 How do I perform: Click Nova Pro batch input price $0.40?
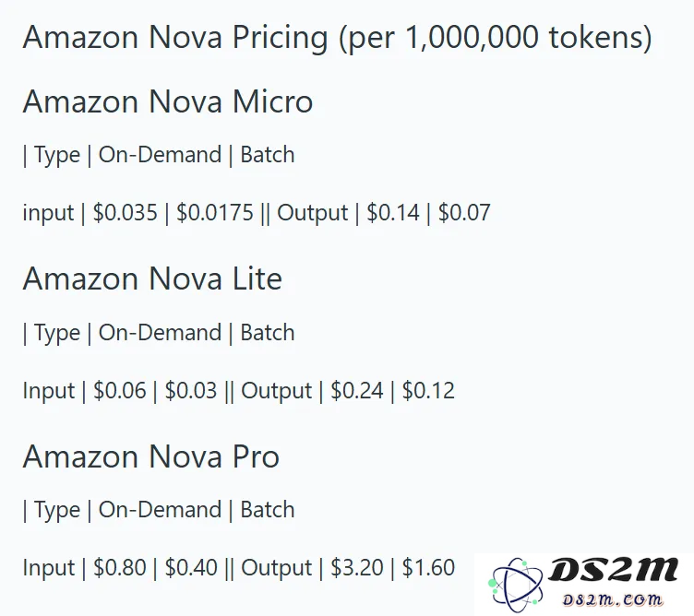[x=191, y=568]
